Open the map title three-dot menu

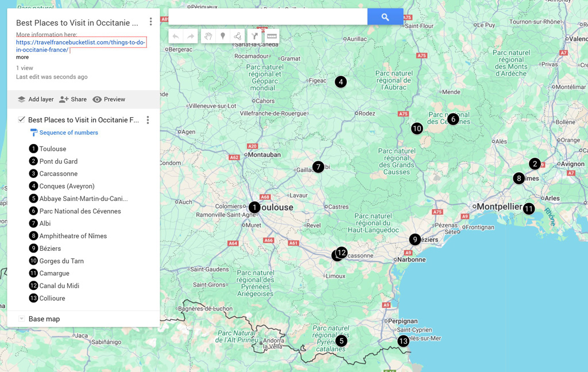[x=150, y=22]
